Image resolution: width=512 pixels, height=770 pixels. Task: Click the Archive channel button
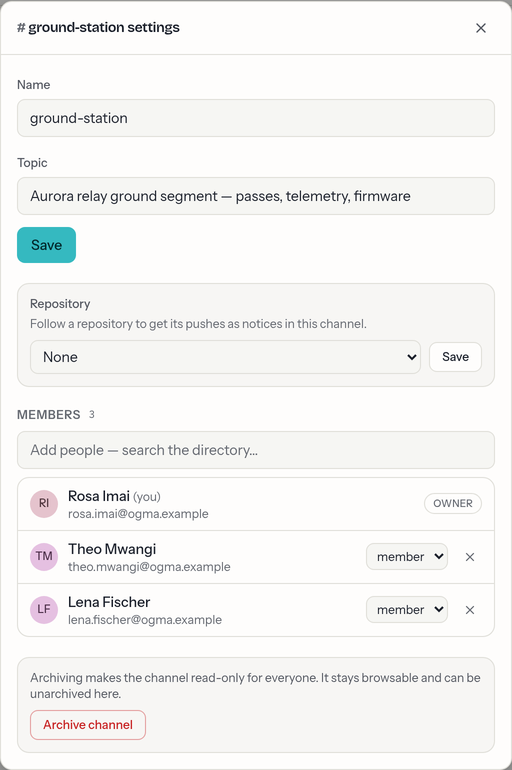[x=88, y=725]
